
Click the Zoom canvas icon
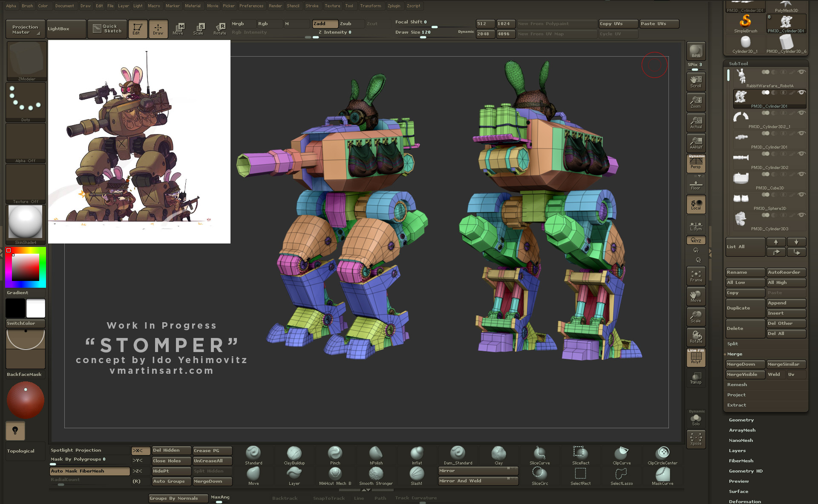point(696,102)
